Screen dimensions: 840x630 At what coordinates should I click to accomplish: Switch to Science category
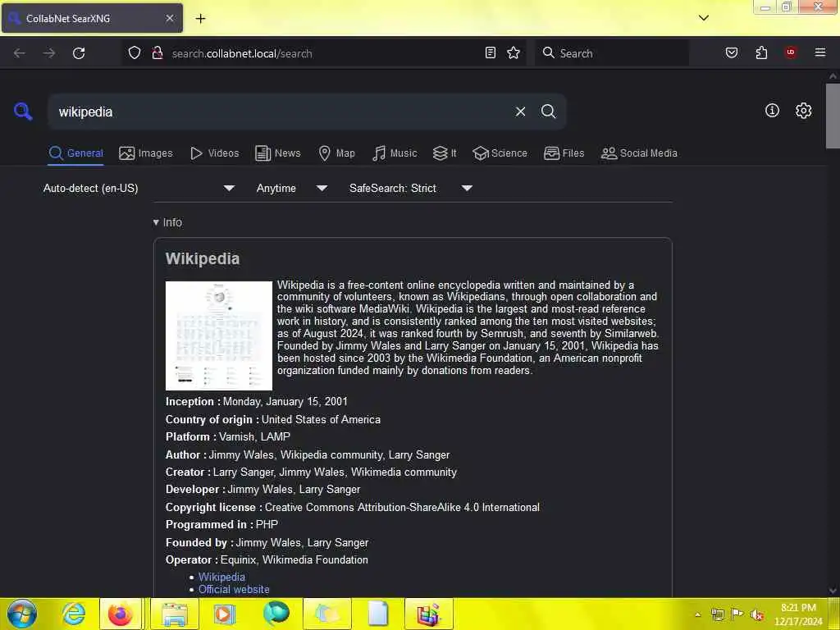(500, 153)
